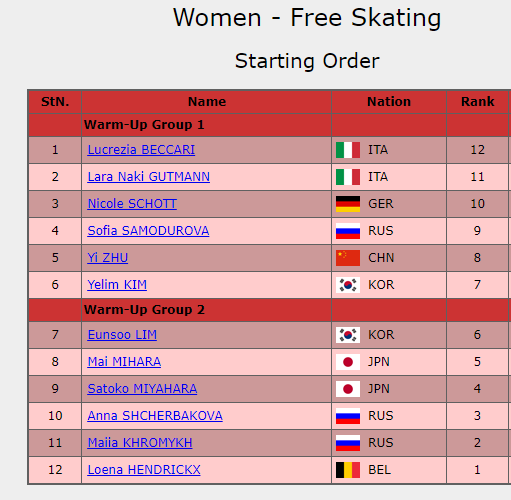Viewport: 511px width, 500px height.
Task: Click the Nicole SCHOTT name link
Action: point(132,204)
